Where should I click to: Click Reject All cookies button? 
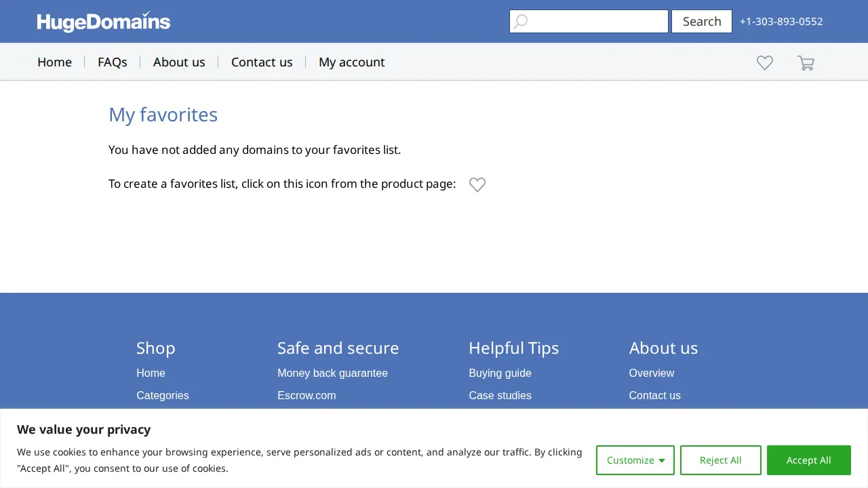721,460
